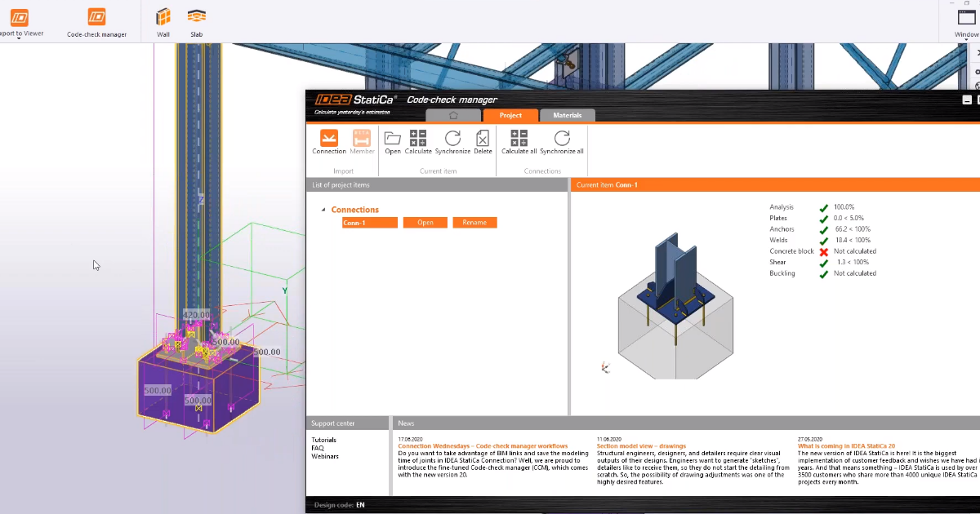The height and width of the screenshot is (514, 980).
Task: Click the Design code EN indicator
Action: [x=341, y=504]
